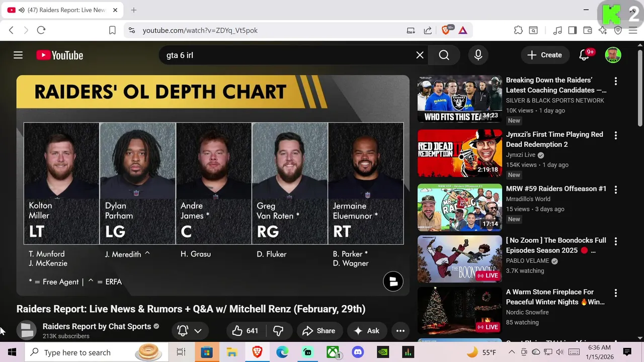The image size is (644, 362).
Task: Open 'Breaking Down the Raiders' video thumbnail
Action: click(x=460, y=99)
